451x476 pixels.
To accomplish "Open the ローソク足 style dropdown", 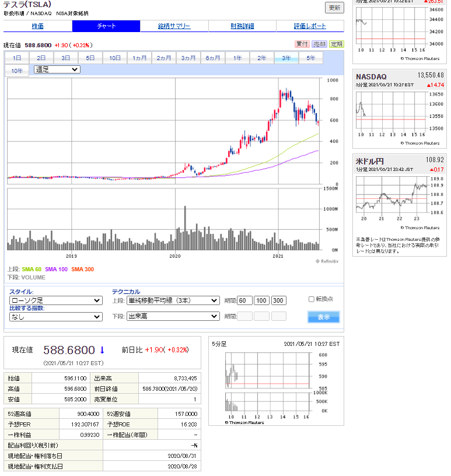I will pos(56,300).
